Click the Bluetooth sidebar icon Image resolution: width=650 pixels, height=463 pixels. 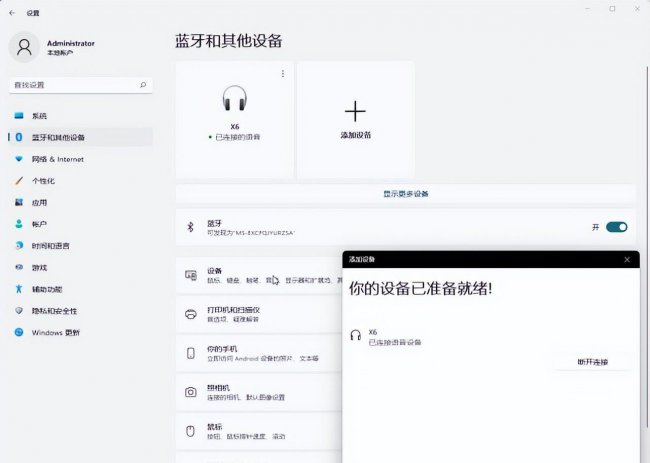pos(19,137)
